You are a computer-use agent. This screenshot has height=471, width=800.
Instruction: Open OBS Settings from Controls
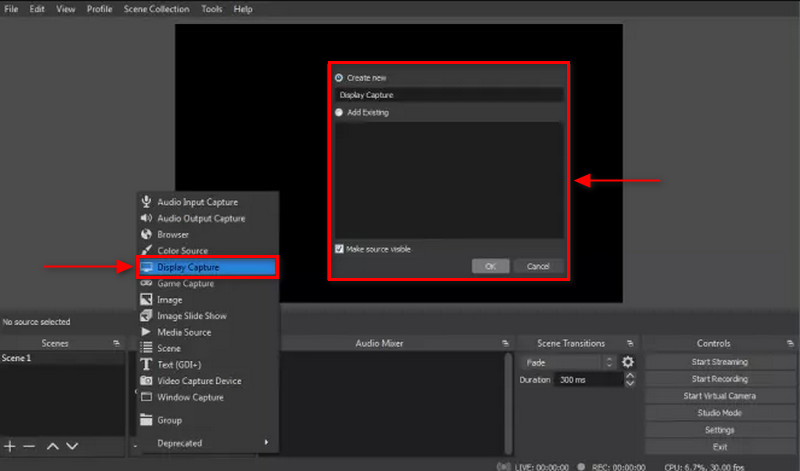(719, 430)
